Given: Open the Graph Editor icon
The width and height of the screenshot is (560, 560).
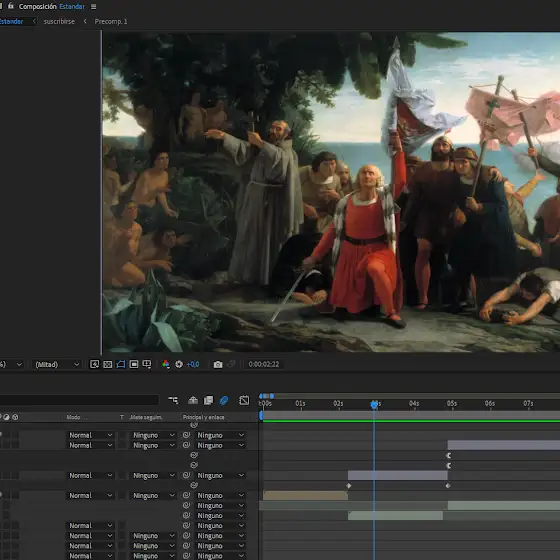Looking at the screenshot, I should [244, 400].
